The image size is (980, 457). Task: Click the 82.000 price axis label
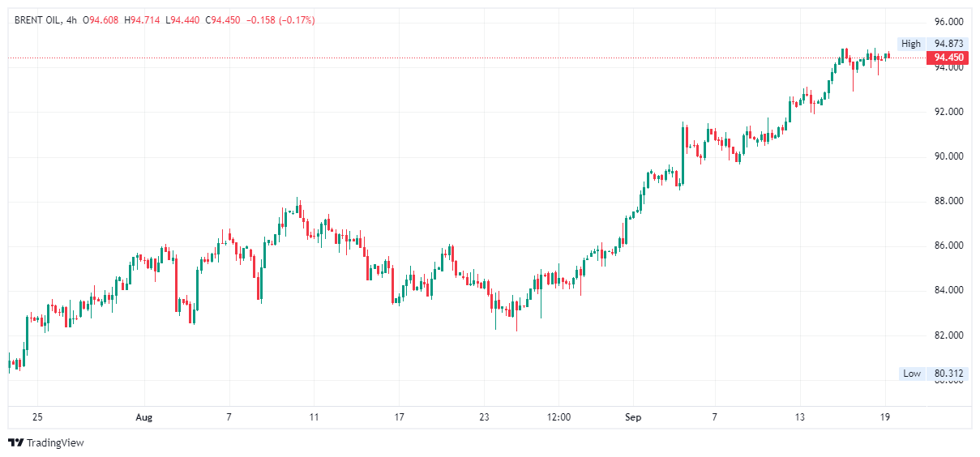(948, 335)
